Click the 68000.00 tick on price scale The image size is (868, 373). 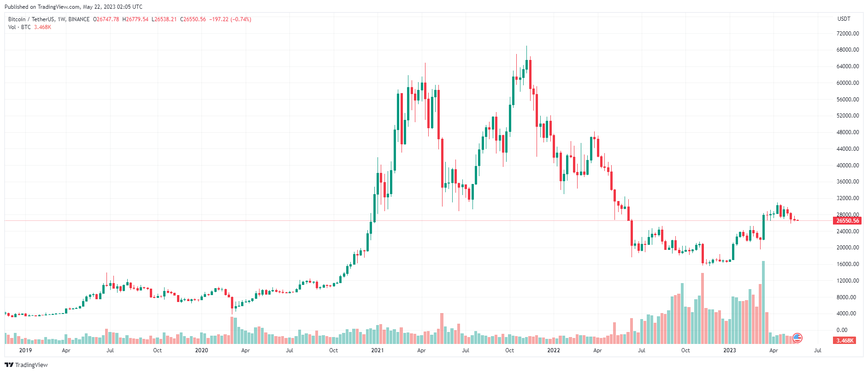pos(848,50)
